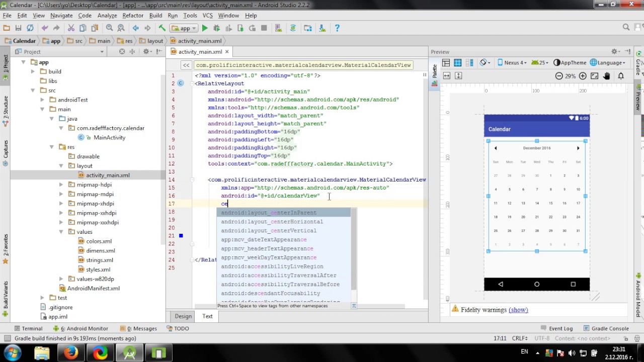644x362 pixels.
Task: Toggle the Android Monitor tool window
Action: (80, 328)
